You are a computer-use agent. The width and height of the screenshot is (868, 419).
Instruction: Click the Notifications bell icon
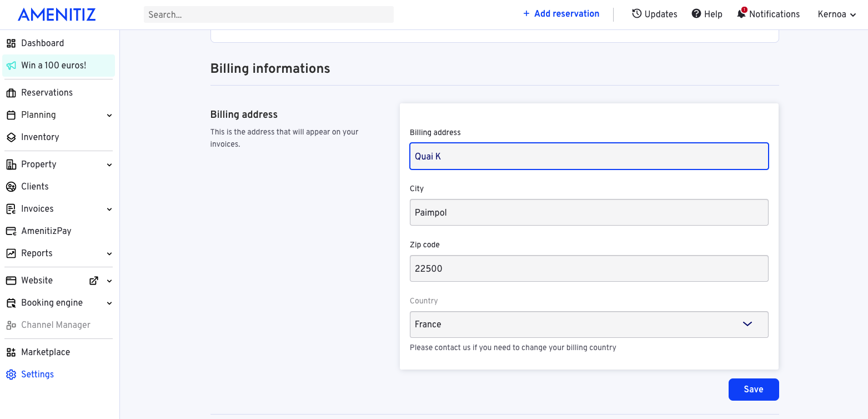(x=741, y=14)
